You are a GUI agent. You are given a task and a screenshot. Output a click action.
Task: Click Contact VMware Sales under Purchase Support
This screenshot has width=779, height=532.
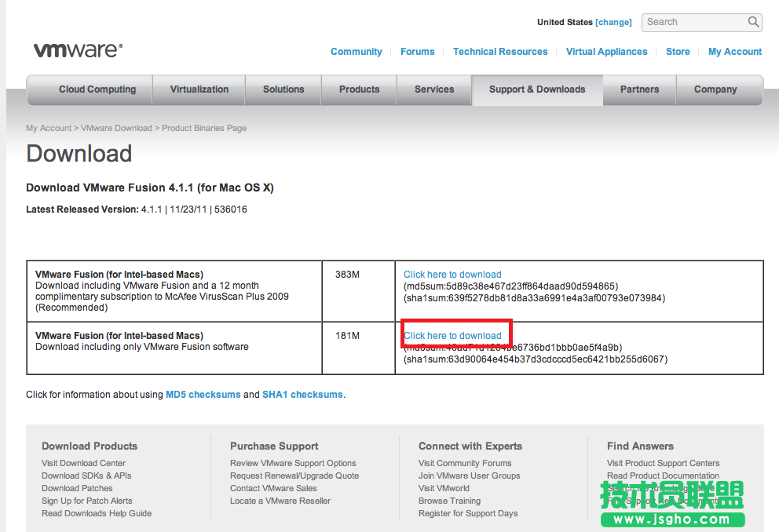coord(272,487)
